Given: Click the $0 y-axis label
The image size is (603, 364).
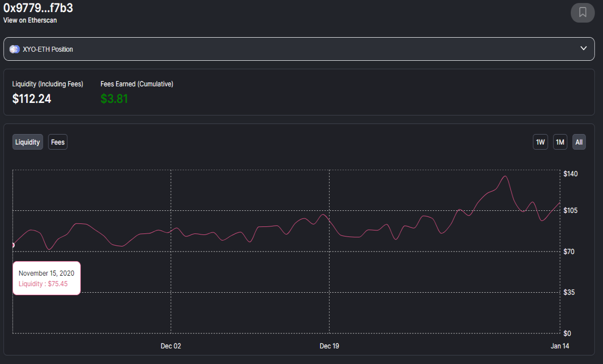Looking at the screenshot, I should coord(567,333).
